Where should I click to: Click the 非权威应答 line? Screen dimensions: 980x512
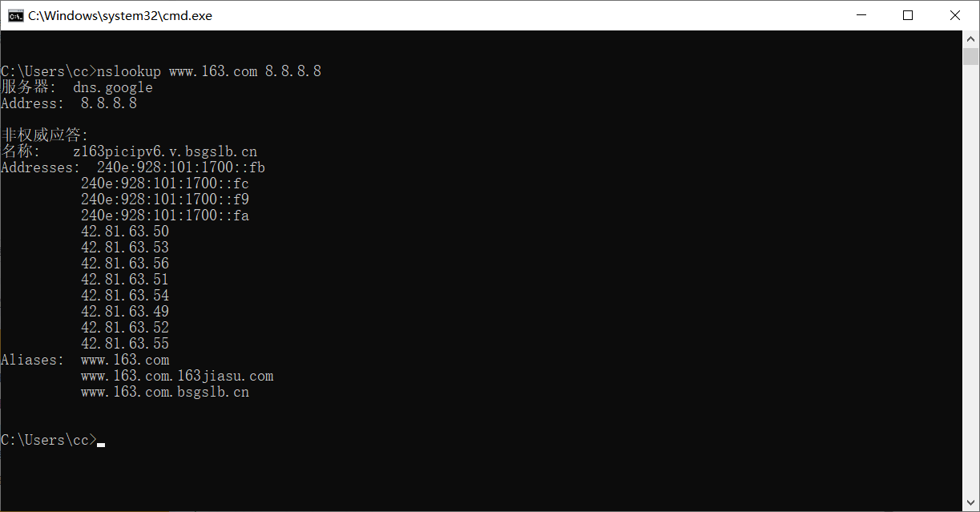pyautogui.click(x=45, y=135)
